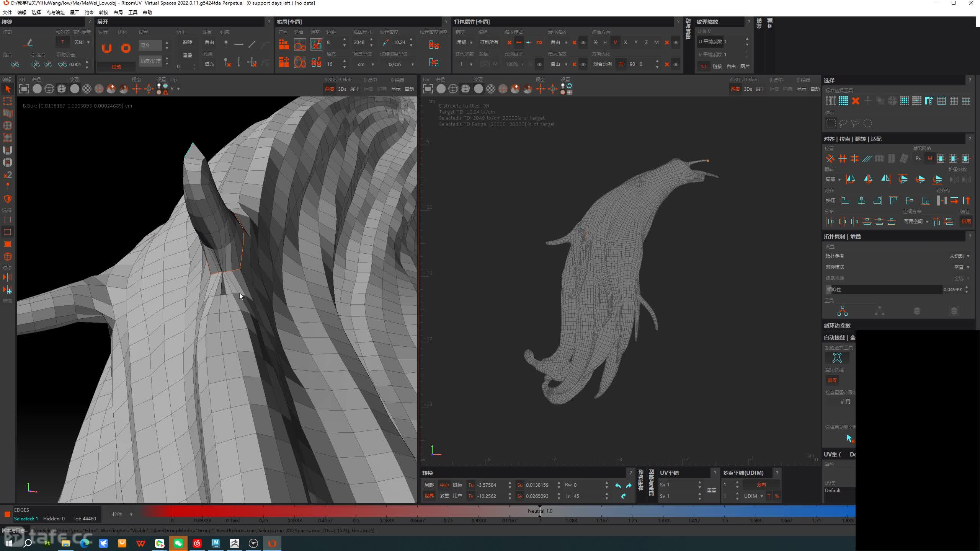The height and width of the screenshot is (551, 980).
Task: Toggle the V initial orientation option
Action: tap(615, 42)
